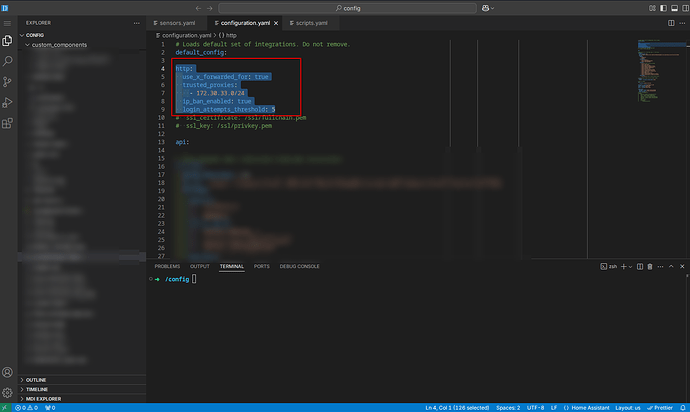Click forwarded ports status item

(50, 408)
